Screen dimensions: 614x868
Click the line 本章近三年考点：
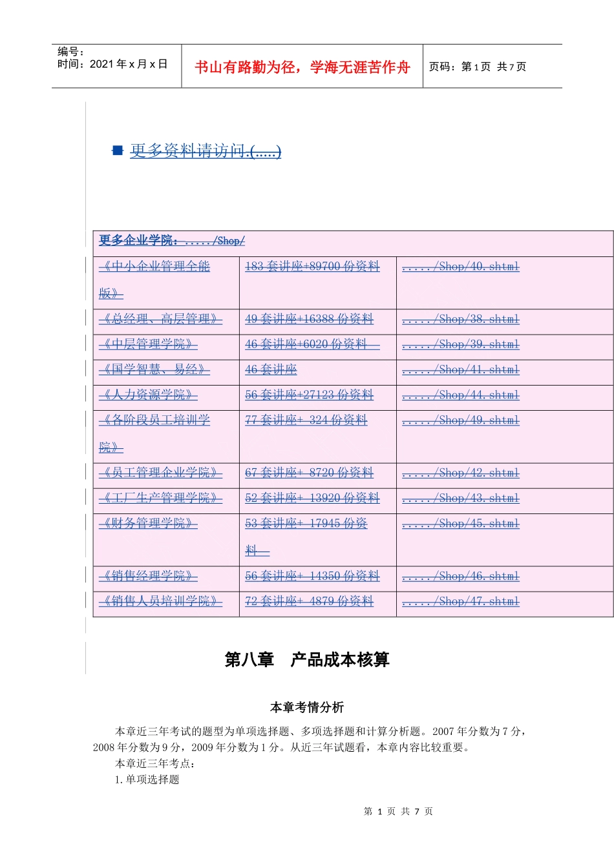[156, 763]
